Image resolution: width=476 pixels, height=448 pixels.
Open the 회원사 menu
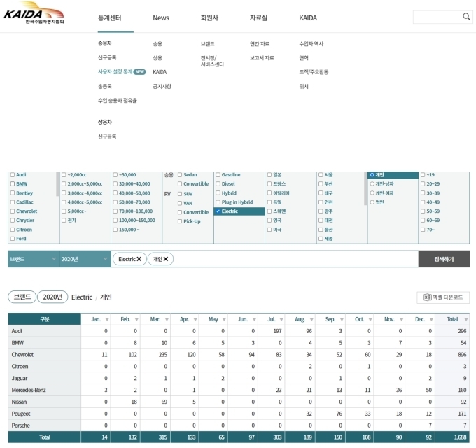pos(209,18)
